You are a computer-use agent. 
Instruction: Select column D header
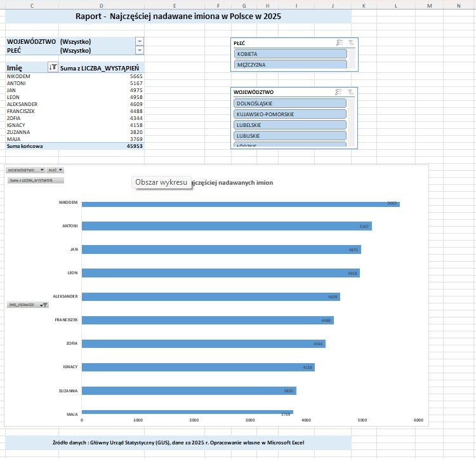pyautogui.click(x=102, y=6)
